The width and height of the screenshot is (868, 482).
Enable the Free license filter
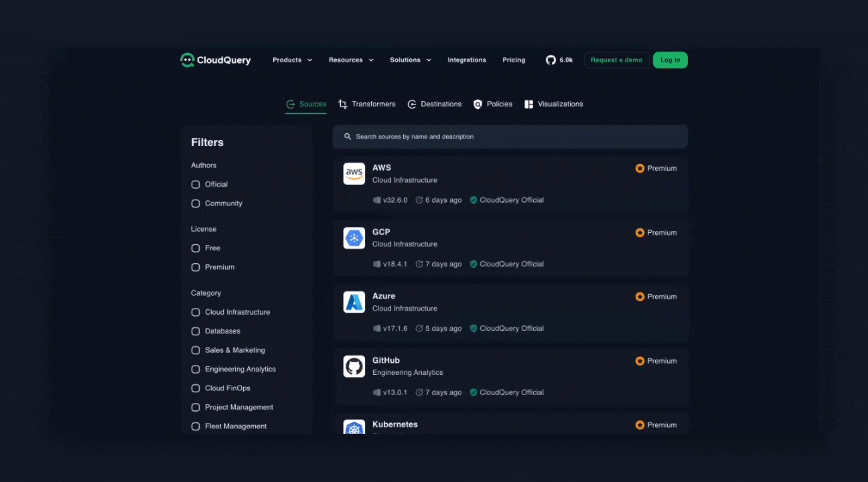click(x=196, y=248)
